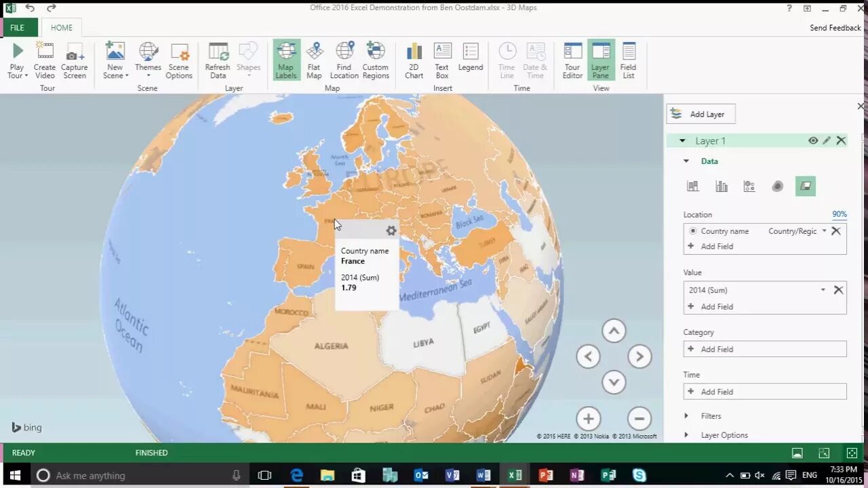The height and width of the screenshot is (488, 868).
Task: Open Edge browser from taskbar
Action: pos(297,475)
